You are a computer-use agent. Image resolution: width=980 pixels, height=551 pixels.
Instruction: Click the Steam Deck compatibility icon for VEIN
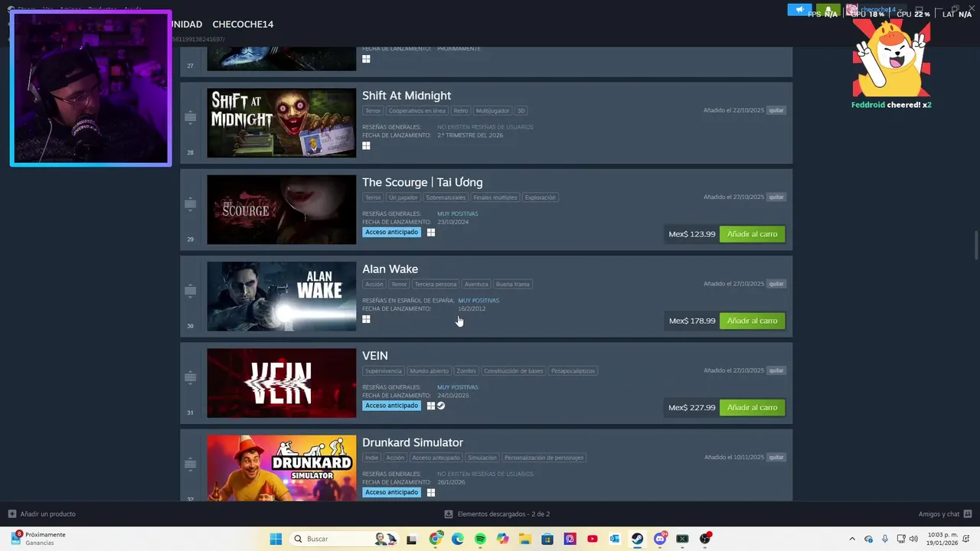[x=441, y=406]
